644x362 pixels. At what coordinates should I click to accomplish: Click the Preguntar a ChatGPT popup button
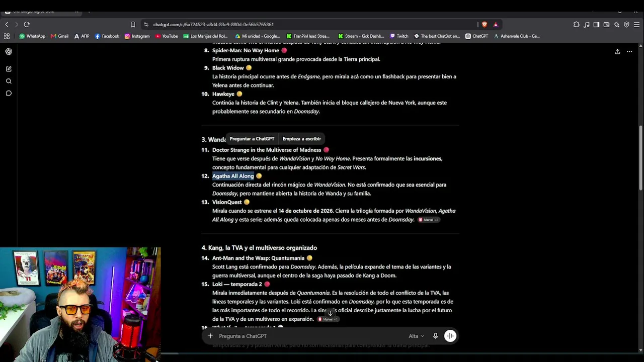tap(252, 139)
